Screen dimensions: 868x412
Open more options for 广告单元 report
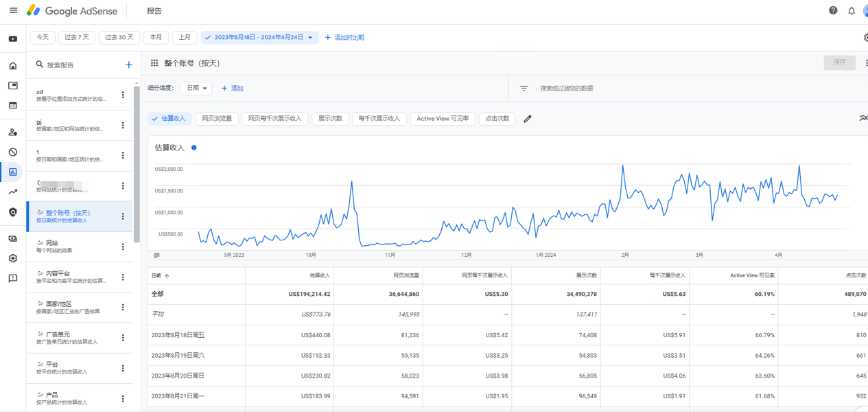point(123,338)
